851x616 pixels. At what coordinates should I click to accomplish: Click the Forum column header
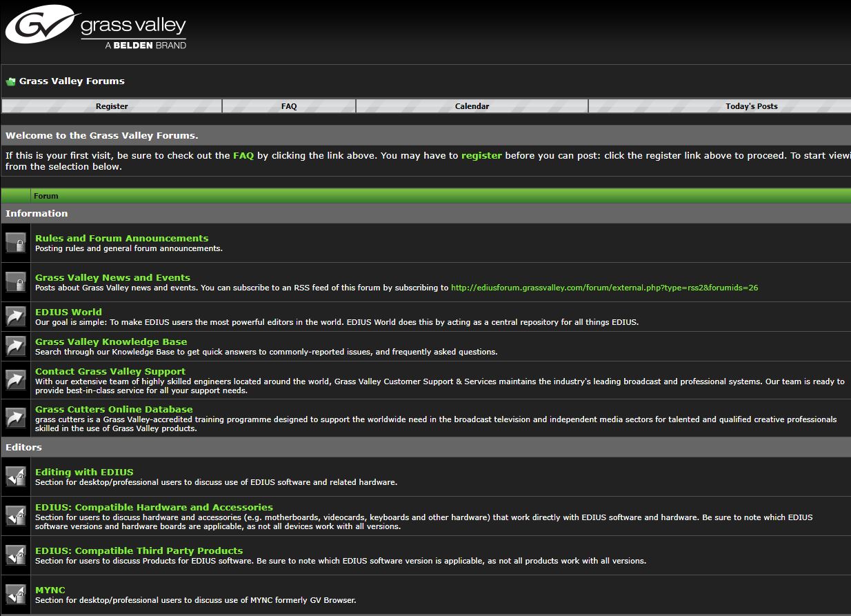[46, 196]
